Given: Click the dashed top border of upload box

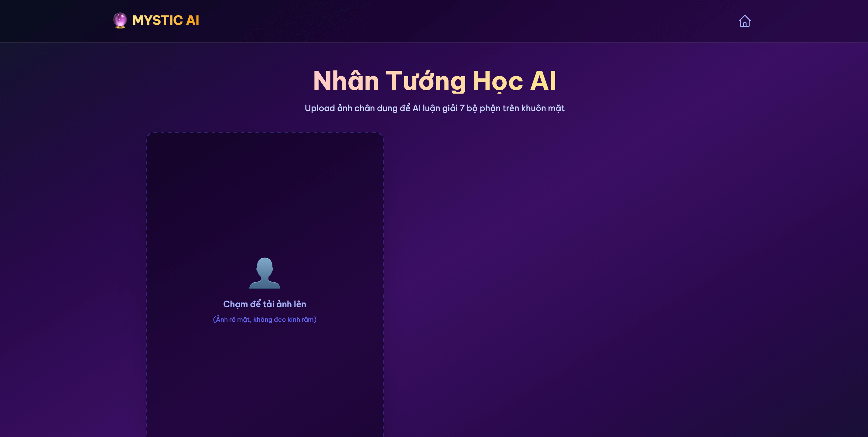Looking at the screenshot, I should pyautogui.click(x=265, y=132).
